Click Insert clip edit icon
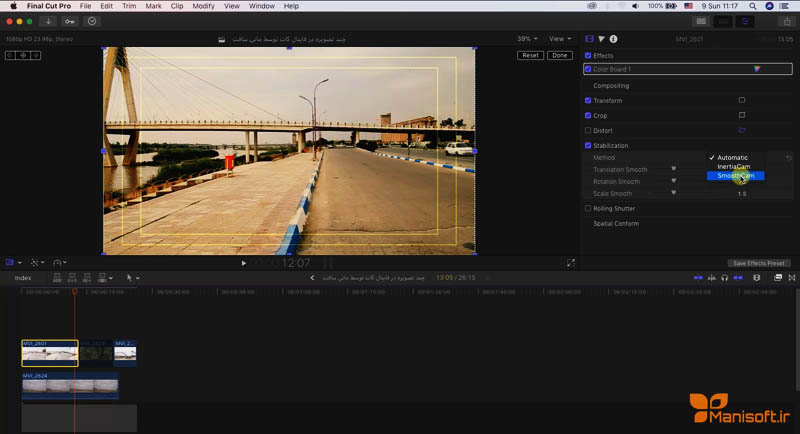The image size is (800, 434). tap(72, 277)
